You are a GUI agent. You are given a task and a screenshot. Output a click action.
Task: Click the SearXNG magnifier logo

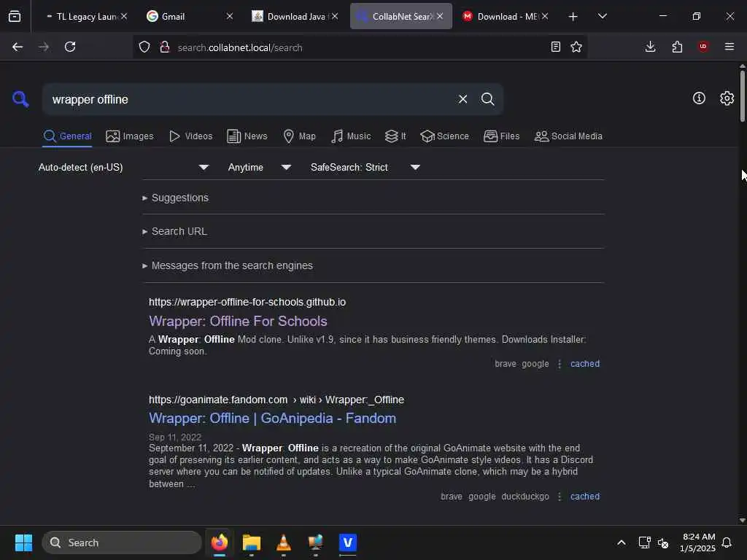tap(20, 99)
